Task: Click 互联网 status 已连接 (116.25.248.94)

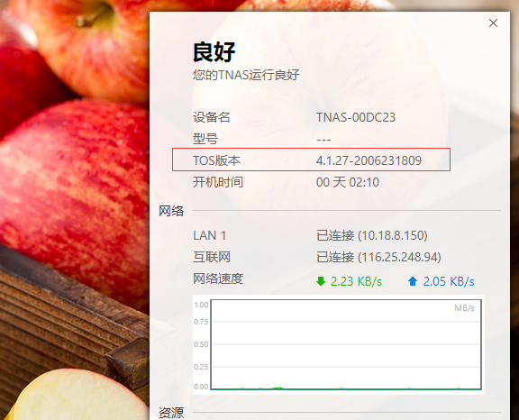Action: tap(378, 257)
